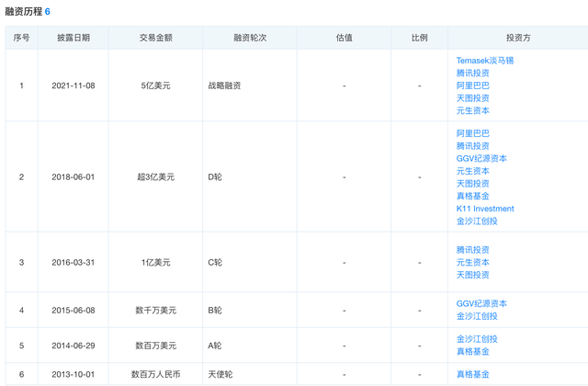The image size is (588, 386).
Task: Click the 融资历程 count number 6
Action: 47,12
